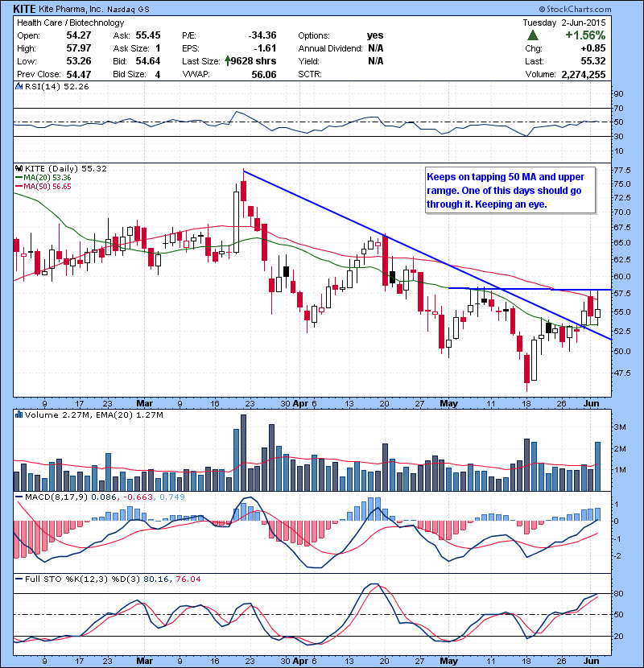Click the Last price 55.32 in header

pos(592,61)
